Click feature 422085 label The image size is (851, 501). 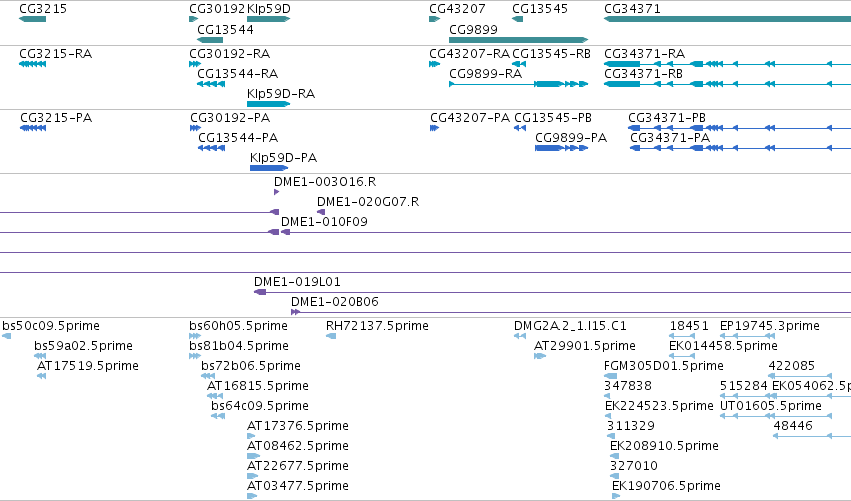click(791, 366)
